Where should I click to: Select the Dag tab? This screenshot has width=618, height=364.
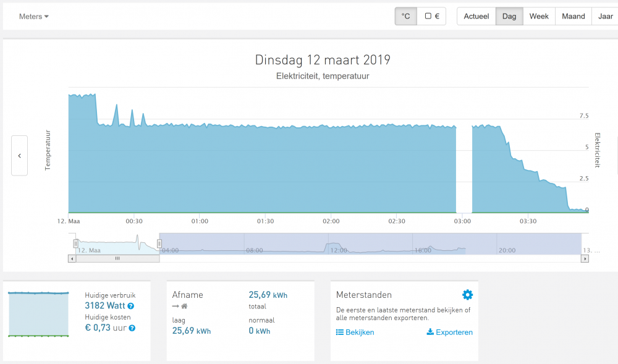tap(509, 17)
